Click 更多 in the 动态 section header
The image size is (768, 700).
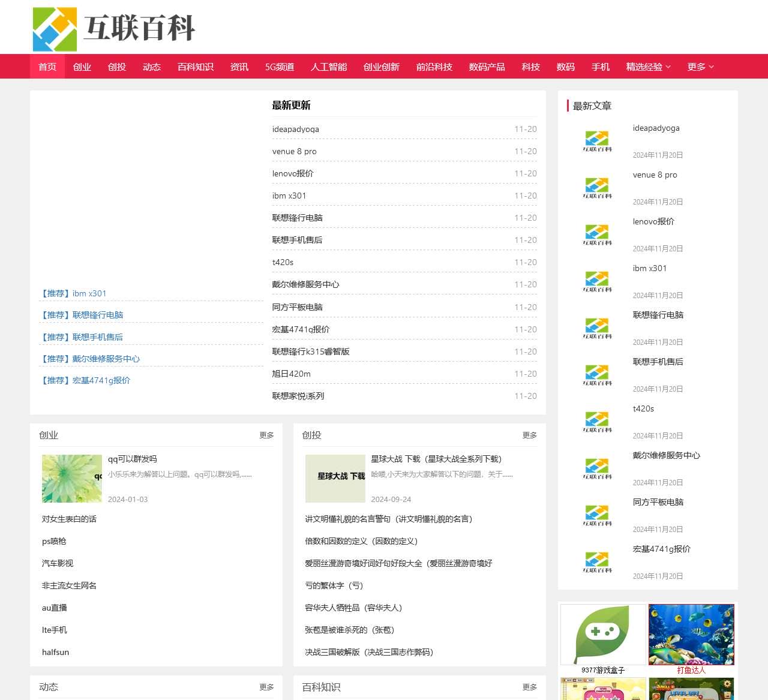[x=266, y=687]
